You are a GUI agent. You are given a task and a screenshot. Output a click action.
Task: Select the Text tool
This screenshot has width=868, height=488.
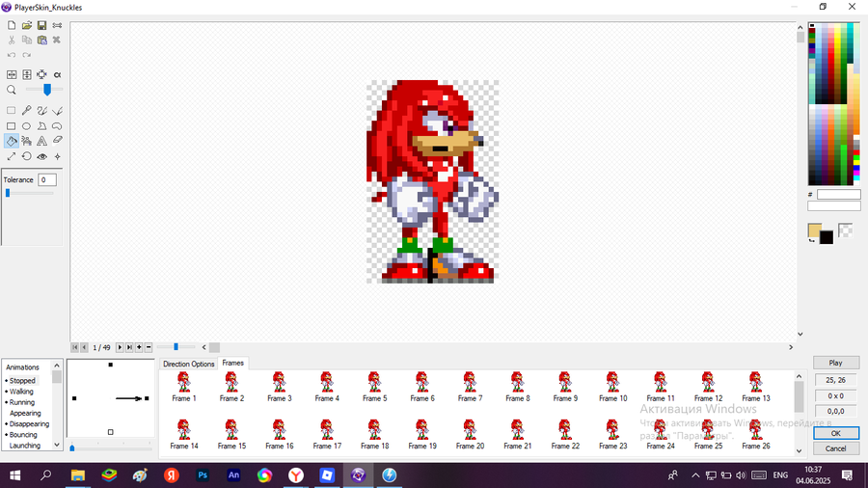pos(41,141)
